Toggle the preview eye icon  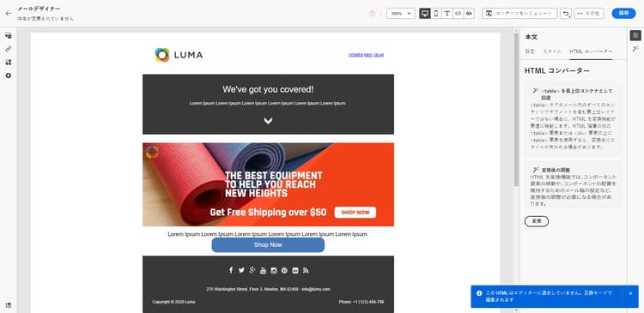(469, 13)
